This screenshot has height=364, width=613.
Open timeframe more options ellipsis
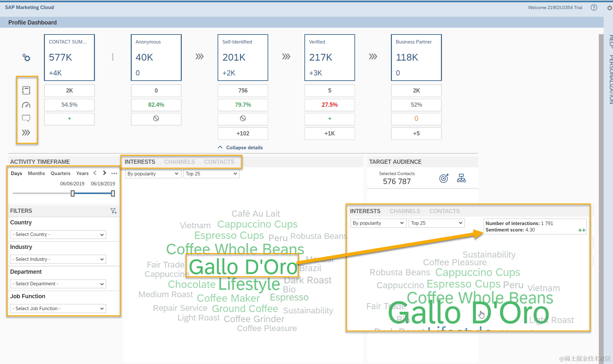pos(114,173)
